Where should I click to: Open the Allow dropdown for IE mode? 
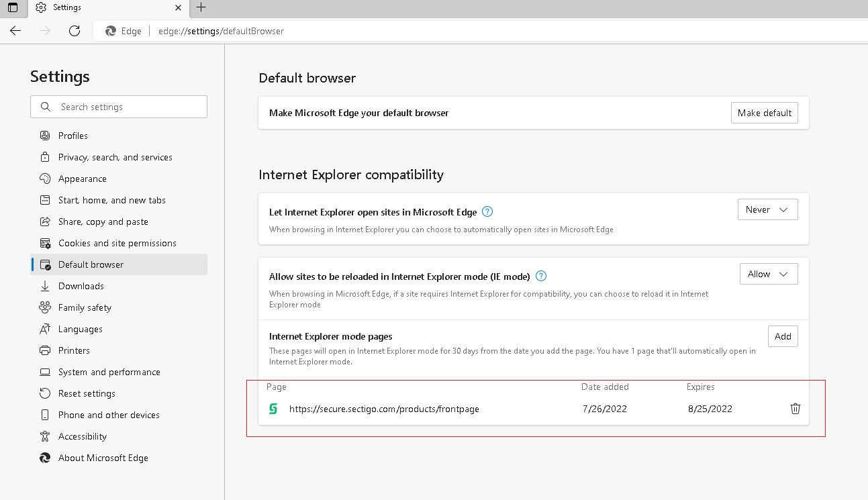[x=769, y=274]
